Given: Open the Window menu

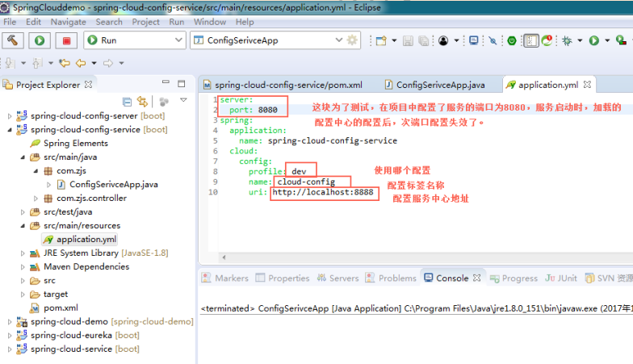Looking at the screenshot, I should pos(210,22).
